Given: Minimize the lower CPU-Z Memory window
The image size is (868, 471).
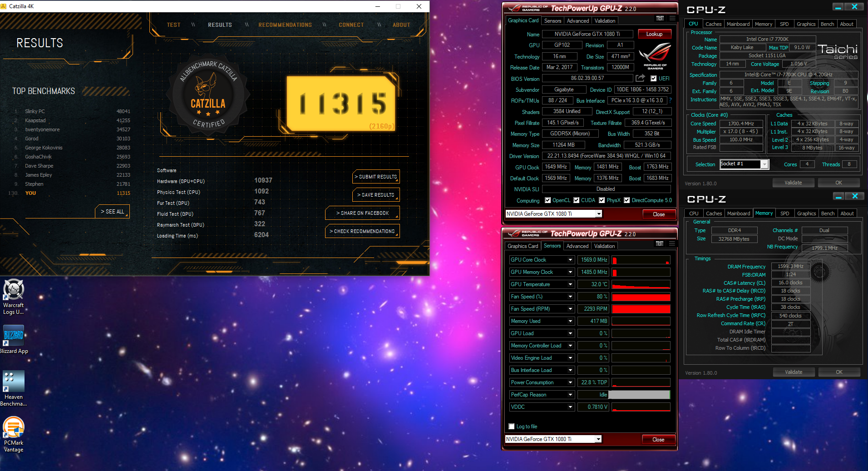Looking at the screenshot, I should pos(838,196).
